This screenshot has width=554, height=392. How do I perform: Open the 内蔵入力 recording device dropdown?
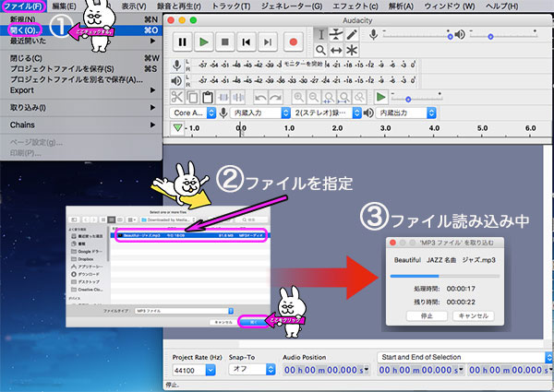pos(260,113)
